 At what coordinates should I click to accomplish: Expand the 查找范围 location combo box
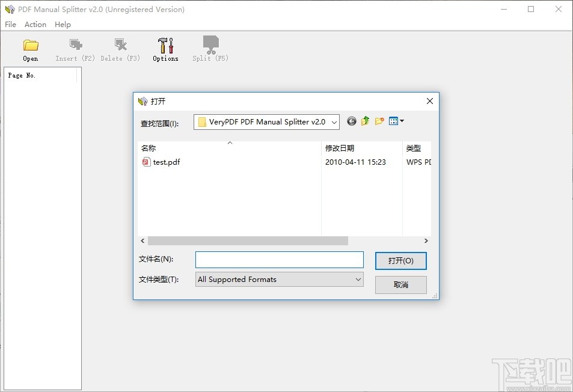point(336,122)
